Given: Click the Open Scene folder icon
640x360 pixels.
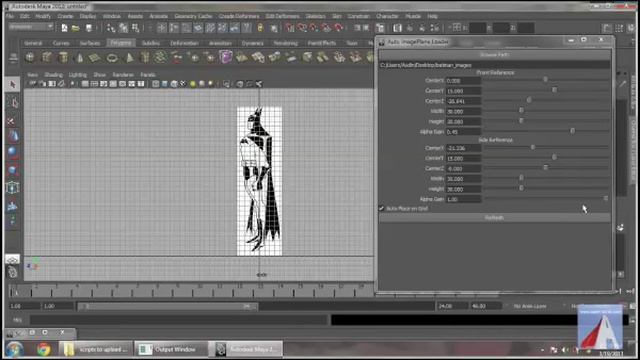Looking at the screenshot, I should (76, 28).
